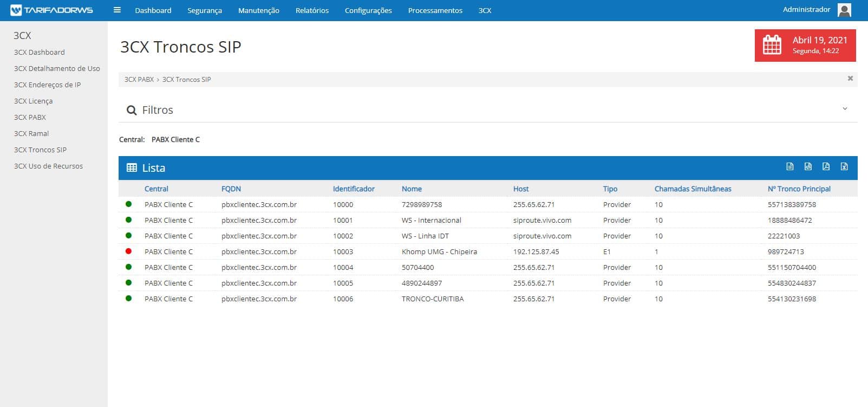
Task: Click green status dot for trunk 10001
Action: pos(128,220)
